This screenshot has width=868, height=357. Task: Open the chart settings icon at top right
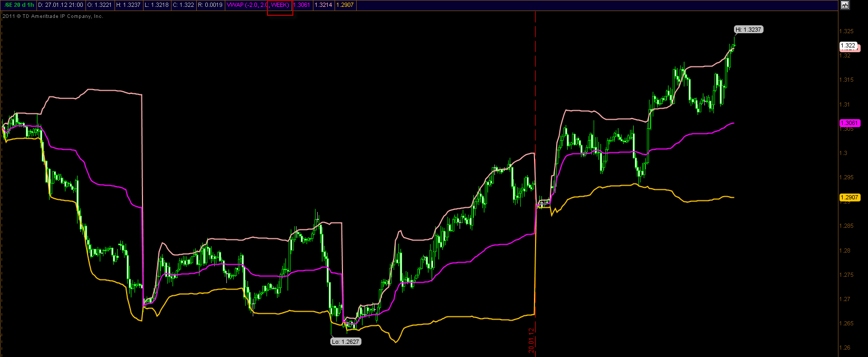coord(845,5)
